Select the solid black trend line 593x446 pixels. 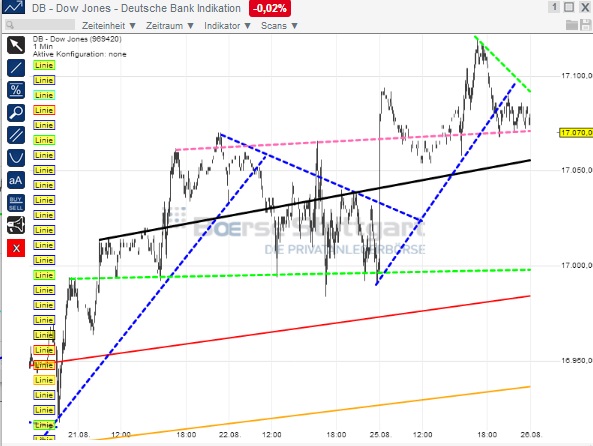[x=315, y=200]
